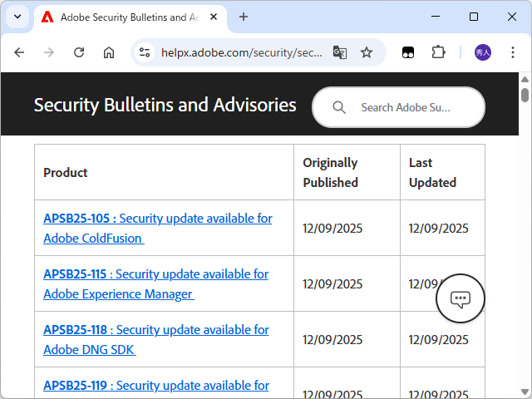Image resolution: width=532 pixels, height=399 pixels.
Task: Open a new browser tab
Action: (x=244, y=17)
